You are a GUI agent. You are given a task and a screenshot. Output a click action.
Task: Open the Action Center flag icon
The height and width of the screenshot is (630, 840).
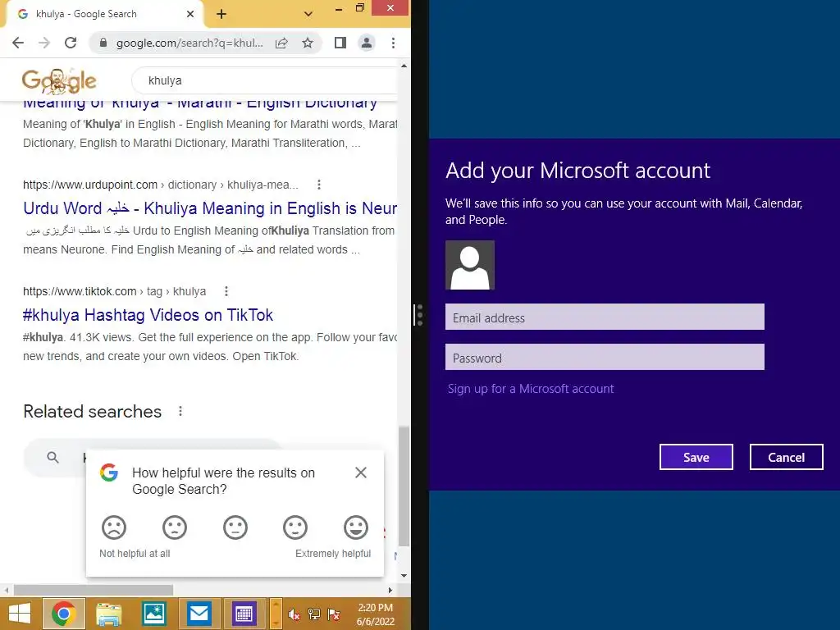pos(334,614)
